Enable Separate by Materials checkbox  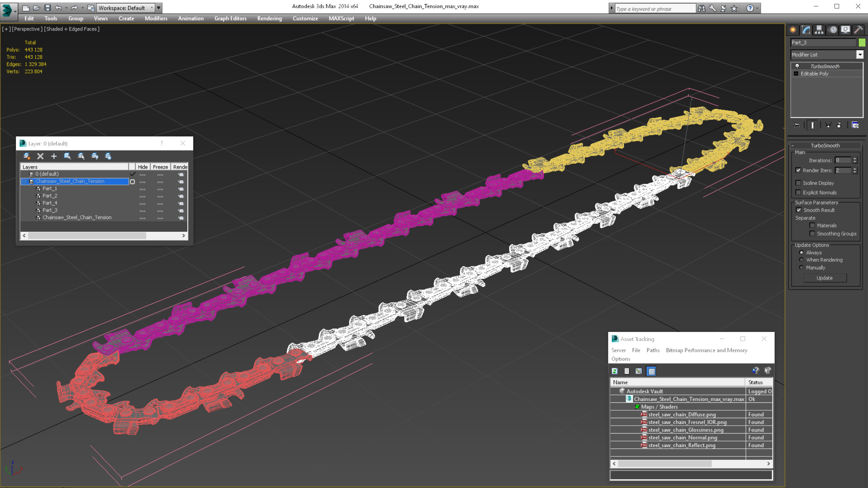coord(812,225)
